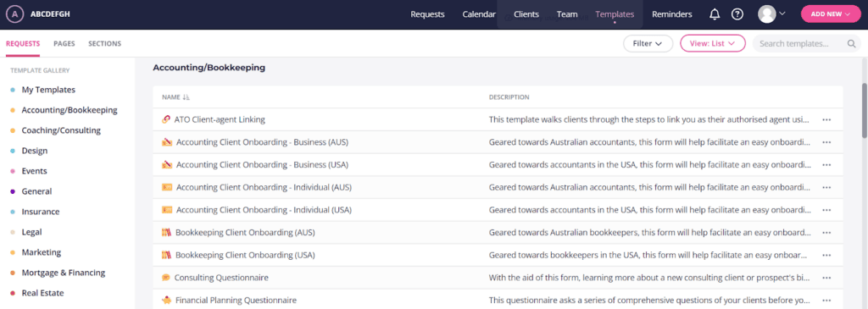The image size is (868, 309).
Task: Click the ABCDEFGH workspace name
Action: 50,14
